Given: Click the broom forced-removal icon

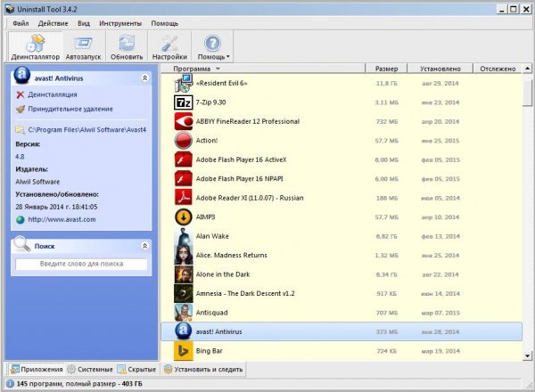Looking at the screenshot, I should [x=21, y=109].
